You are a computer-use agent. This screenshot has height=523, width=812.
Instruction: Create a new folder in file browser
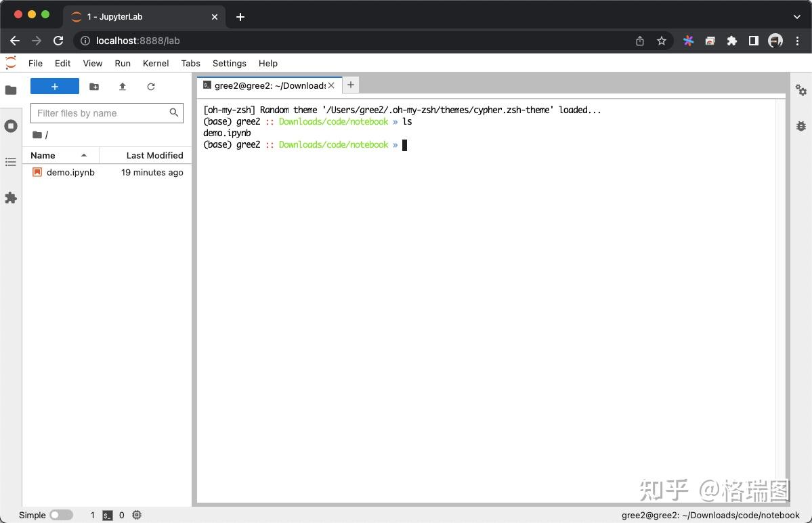[x=94, y=87]
